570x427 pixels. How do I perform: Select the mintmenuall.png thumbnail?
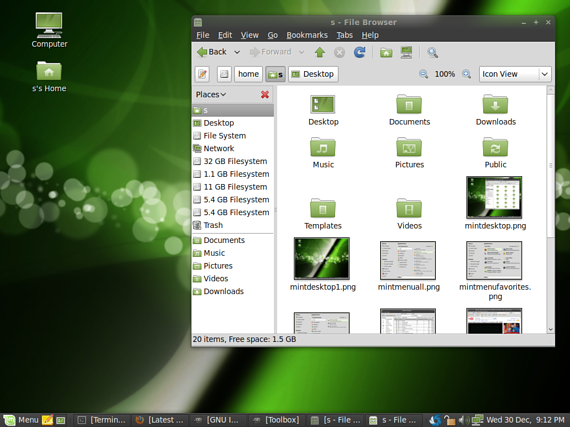click(408, 260)
